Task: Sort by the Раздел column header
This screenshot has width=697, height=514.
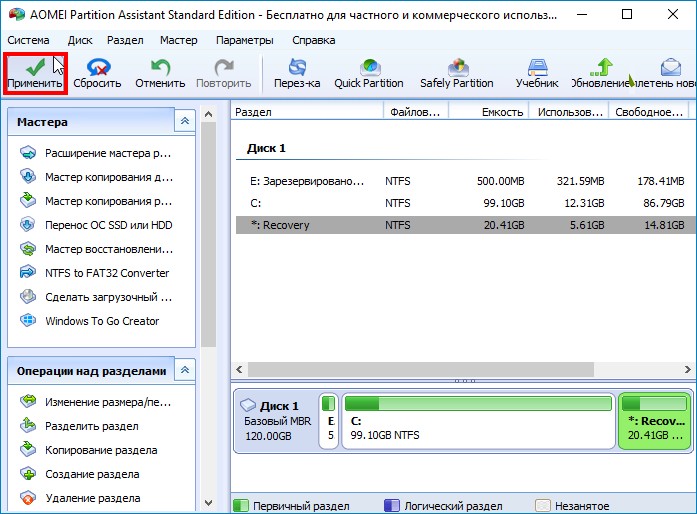Action: [307, 112]
